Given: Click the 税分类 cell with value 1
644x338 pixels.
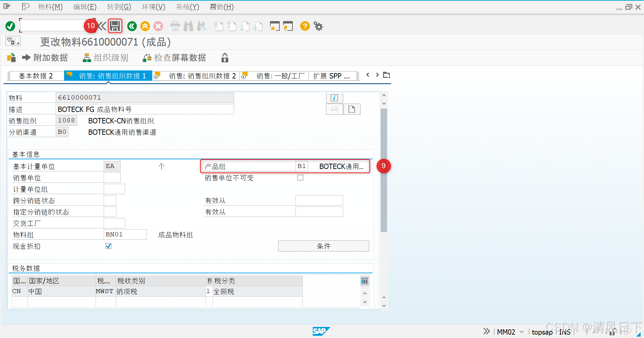Looking at the screenshot, I should coord(209,291).
